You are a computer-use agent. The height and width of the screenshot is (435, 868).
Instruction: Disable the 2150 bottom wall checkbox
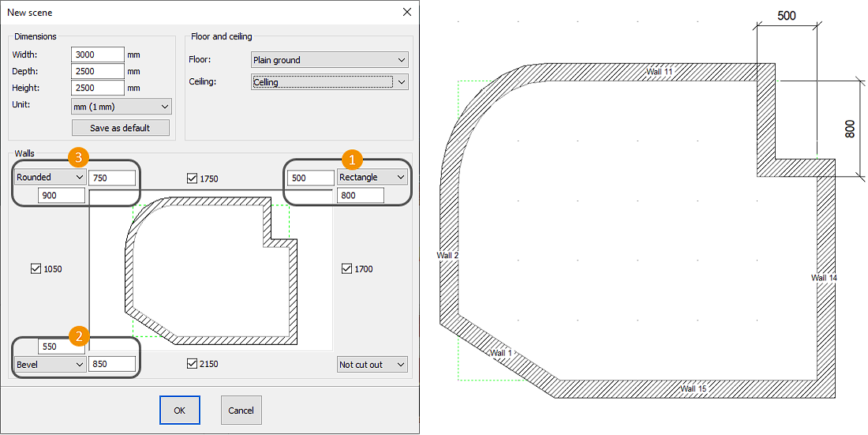[193, 364]
